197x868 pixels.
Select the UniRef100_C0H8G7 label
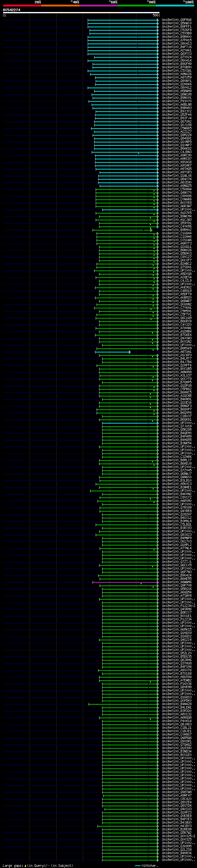coord(177,734)
